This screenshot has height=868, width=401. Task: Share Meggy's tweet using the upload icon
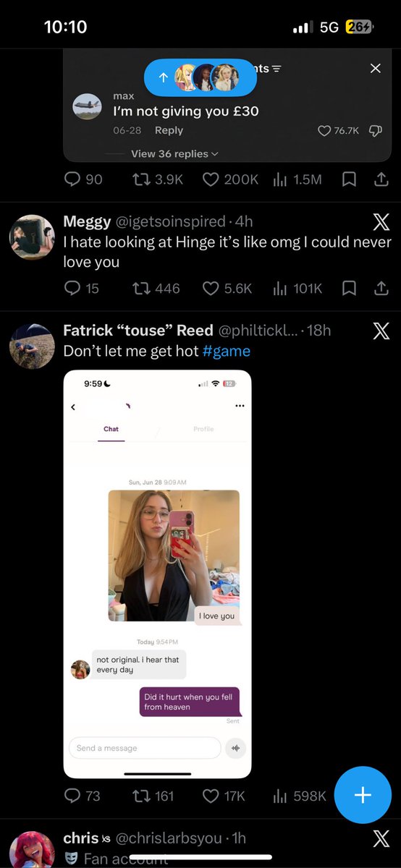point(381,288)
